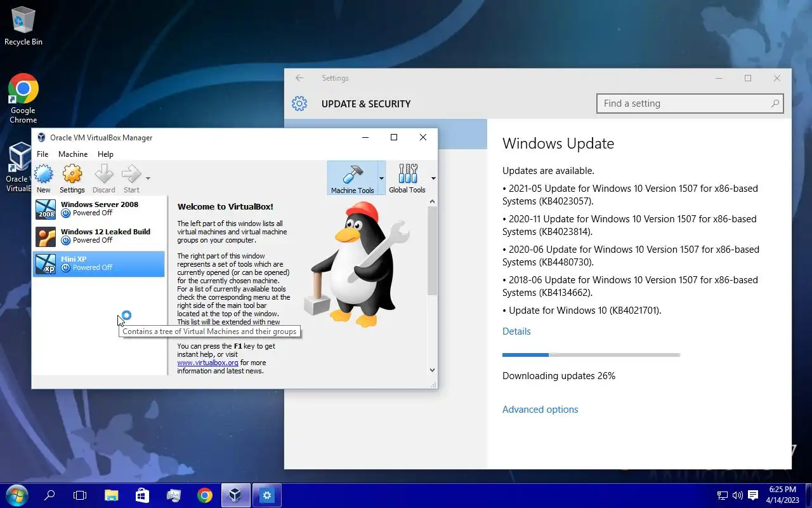This screenshot has height=508, width=812.
Task: Click the Windows Server 2008 OS icon
Action: [46, 209]
